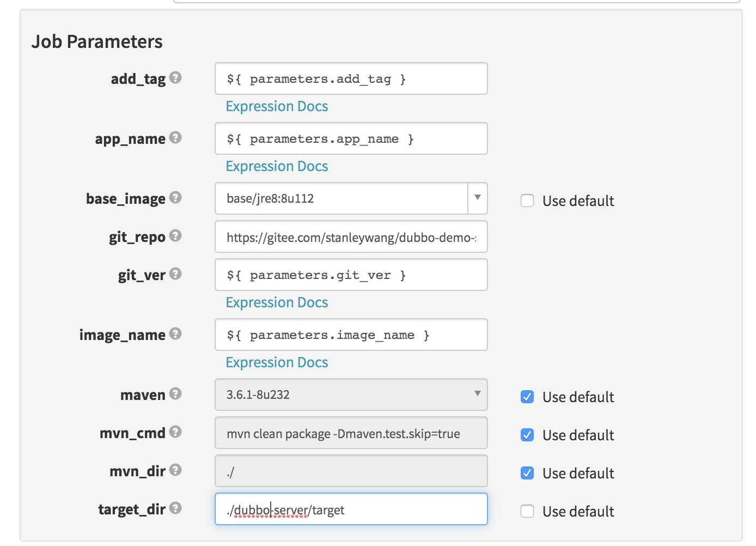The height and width of the screenshot is (546, 756).
Task: Click Use default text beside target_dir
Action: tap(578, 512)
